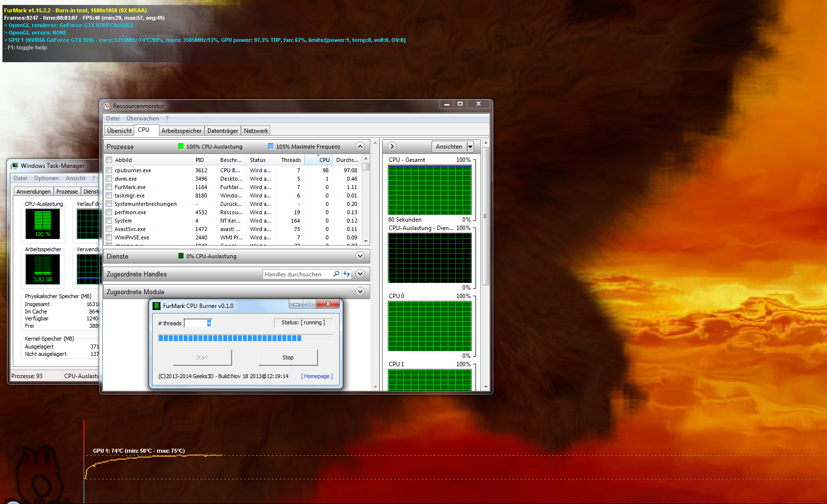Screen dimensions: 827x504
Task: Check the FurMark.exe process checkbox
Action: pos(109,187)
